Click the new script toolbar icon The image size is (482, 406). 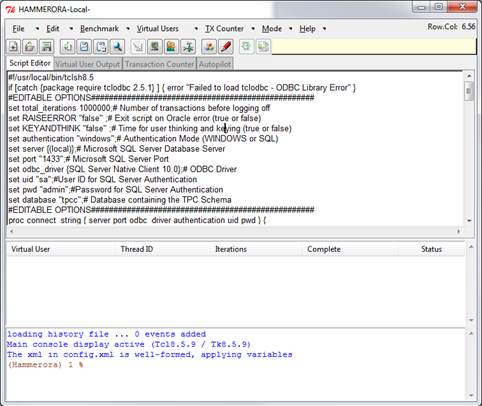pyautogui.click(x=14, y=46)
